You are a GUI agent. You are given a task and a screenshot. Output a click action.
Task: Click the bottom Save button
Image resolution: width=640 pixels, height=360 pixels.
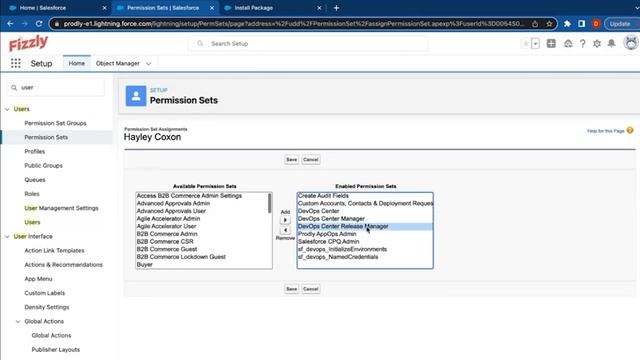point(291,289)
